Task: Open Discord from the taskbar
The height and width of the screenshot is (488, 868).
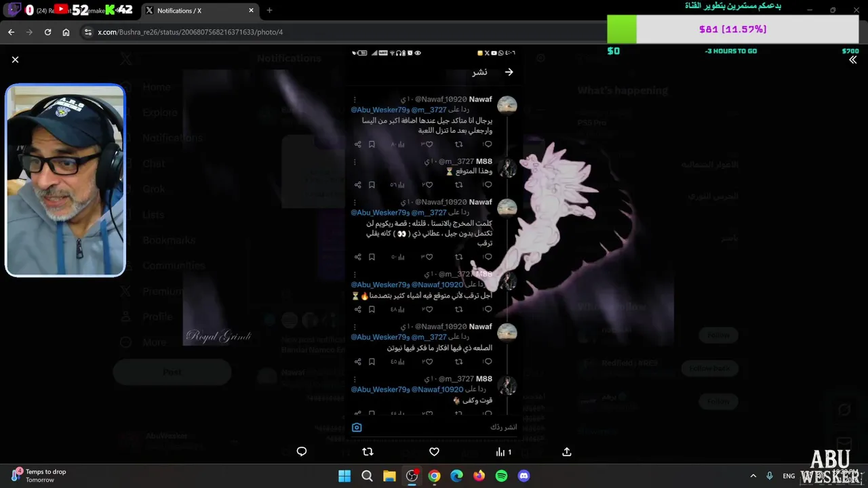Action: pyautogui.click(x=524, y=476)
